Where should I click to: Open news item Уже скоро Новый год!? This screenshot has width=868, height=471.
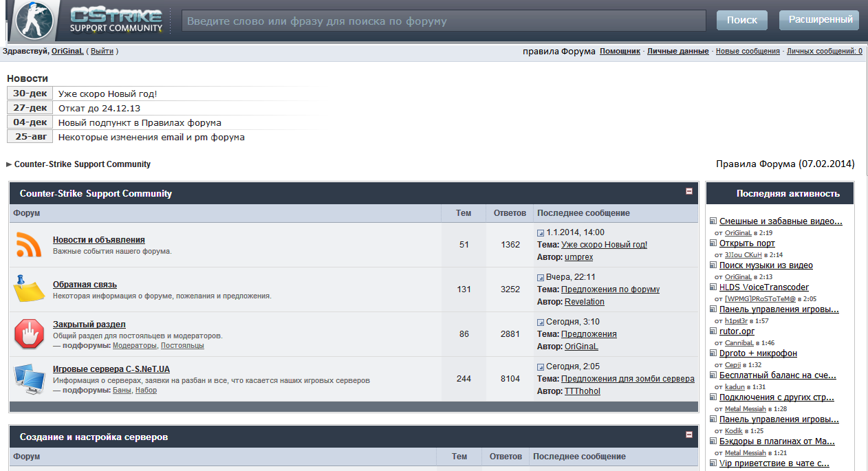tap(108, 94)
